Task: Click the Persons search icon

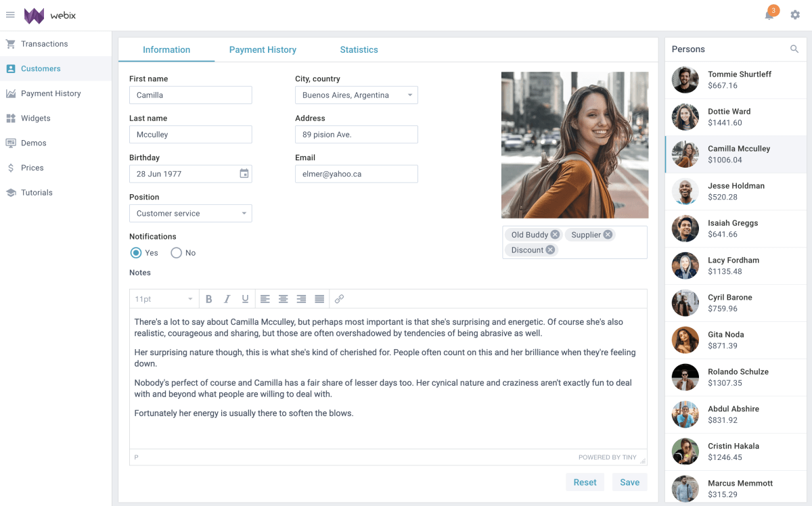Action: pos(794,49)
